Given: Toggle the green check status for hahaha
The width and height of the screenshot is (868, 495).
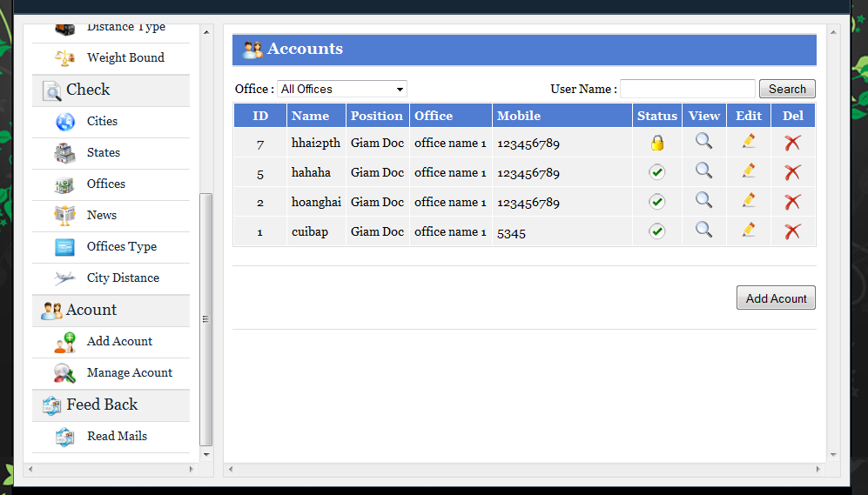Looking at the screenshot, I should point(657,172).
